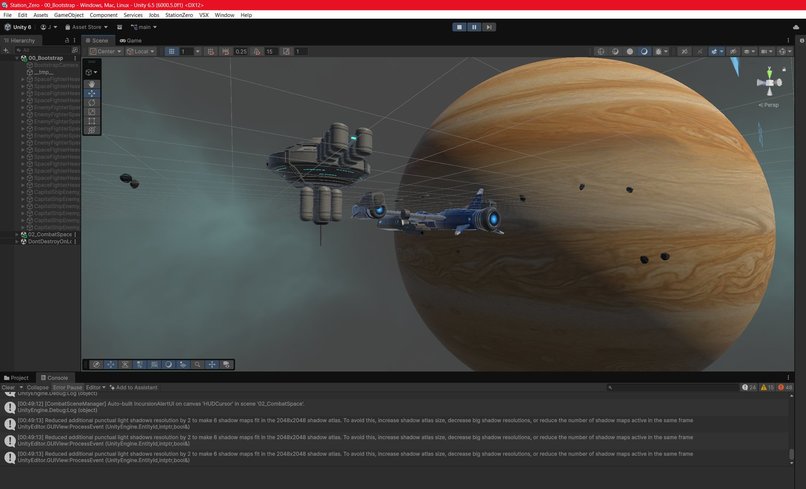The height and width of the screenshot is (489, 806).
Task: Open the grid axis dropdown arrow
Action: [x=197, y=51]
